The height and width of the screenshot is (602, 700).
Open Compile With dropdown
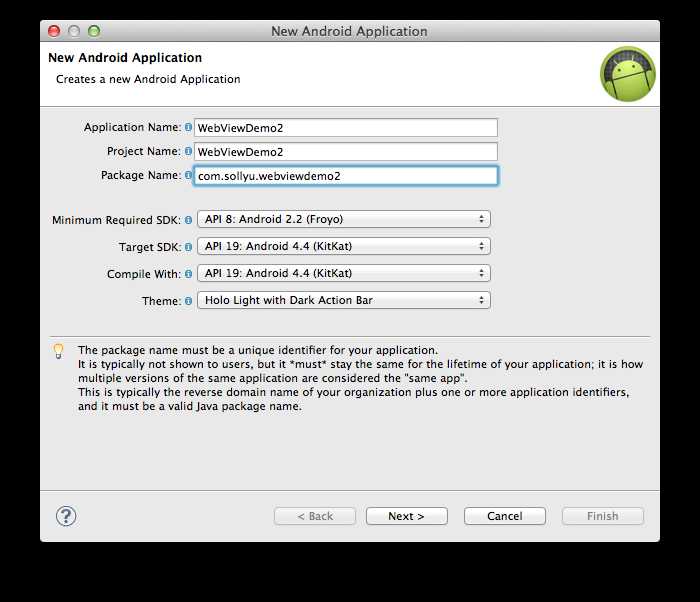(344, 273)
